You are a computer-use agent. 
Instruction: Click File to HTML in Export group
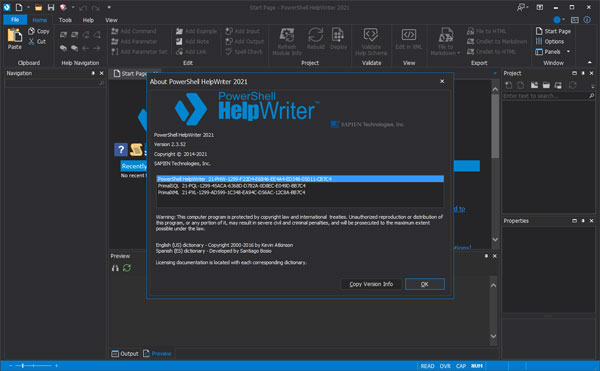(486, 31)
